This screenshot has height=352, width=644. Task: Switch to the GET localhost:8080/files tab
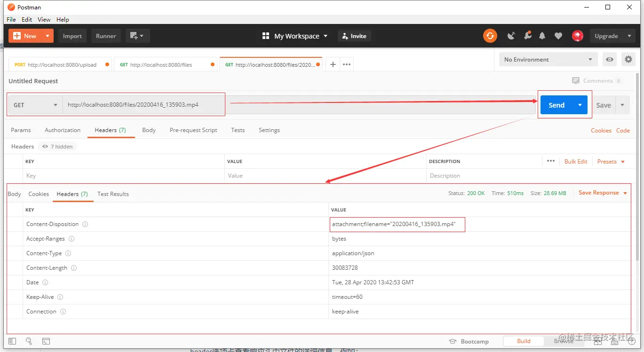[x=166, y=65]
